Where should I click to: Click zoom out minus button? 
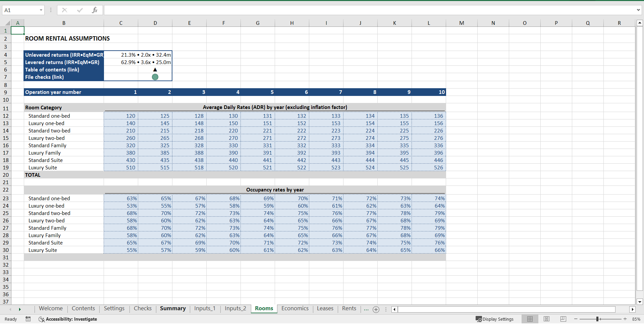pyautogui.click(x=576, y=319)
